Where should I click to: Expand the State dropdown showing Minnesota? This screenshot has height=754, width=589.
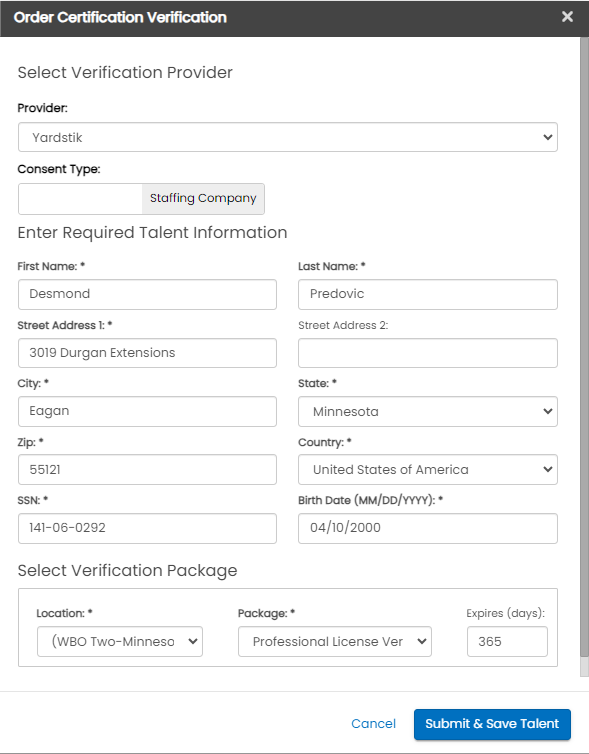(427, 411)
